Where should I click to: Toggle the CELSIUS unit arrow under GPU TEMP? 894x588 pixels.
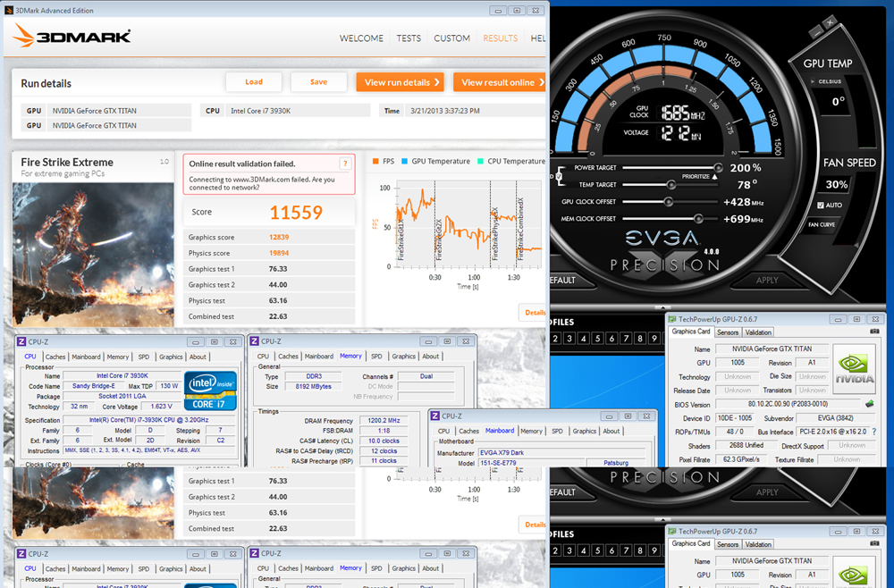(813, 81)
